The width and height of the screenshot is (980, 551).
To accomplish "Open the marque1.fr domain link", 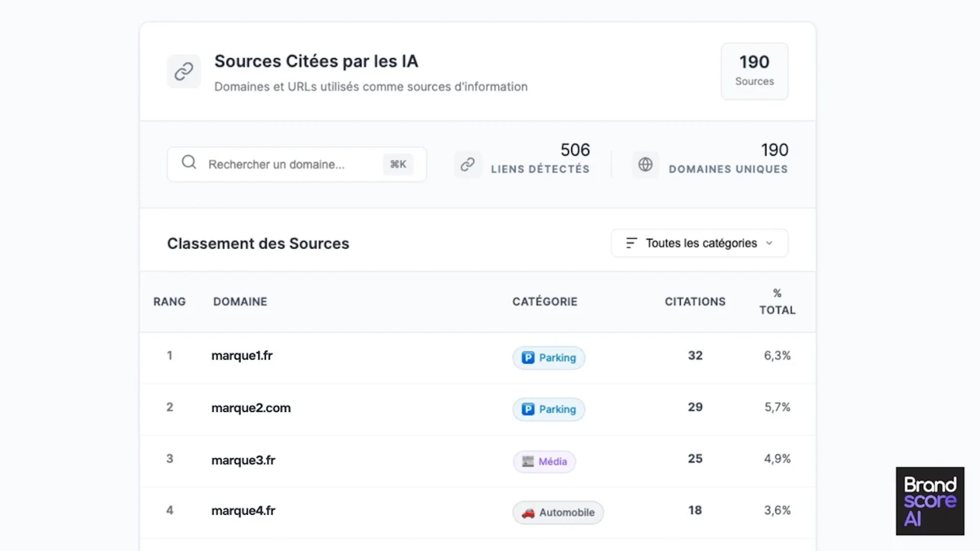I will (242, 356).
